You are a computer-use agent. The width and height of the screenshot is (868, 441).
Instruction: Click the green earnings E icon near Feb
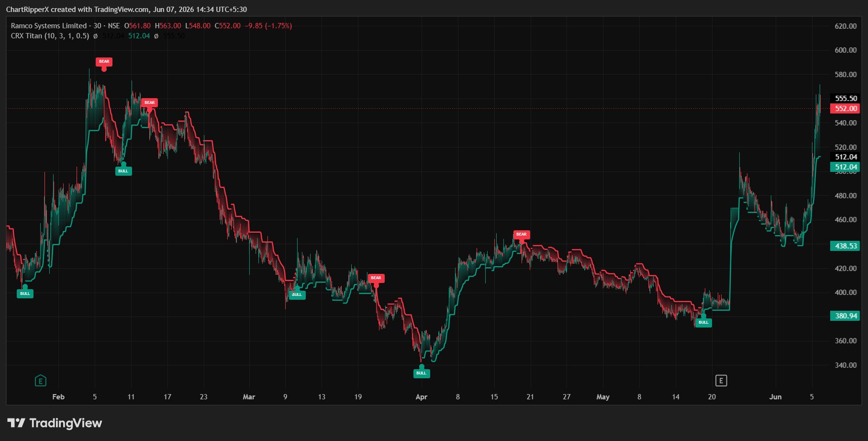pos(41,381)
